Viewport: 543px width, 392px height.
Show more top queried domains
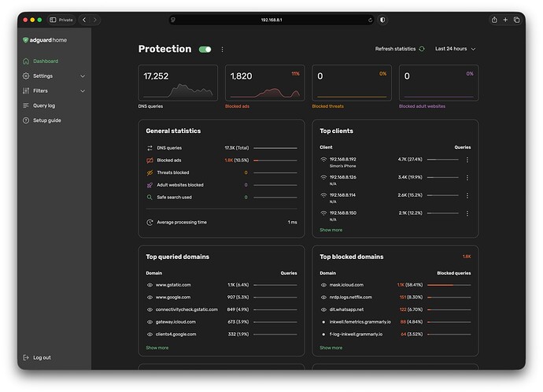(157, 348)
